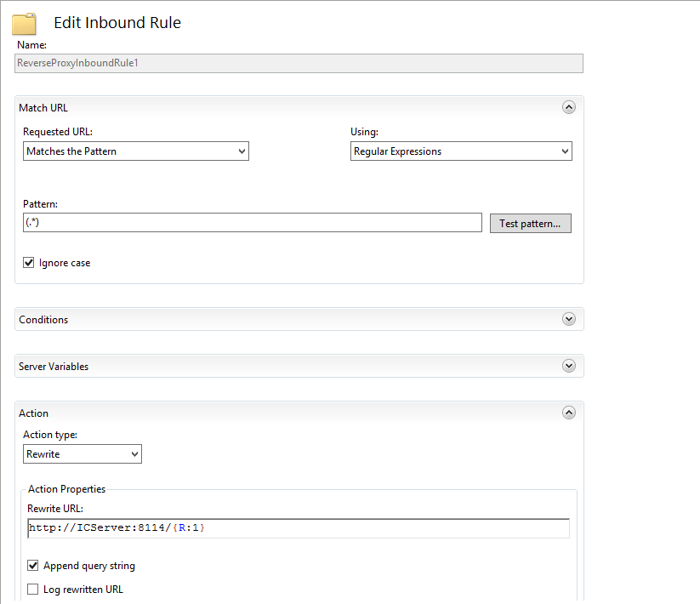Open the Action type dropdown
The image size is (700, 604).
coord(83,454)
